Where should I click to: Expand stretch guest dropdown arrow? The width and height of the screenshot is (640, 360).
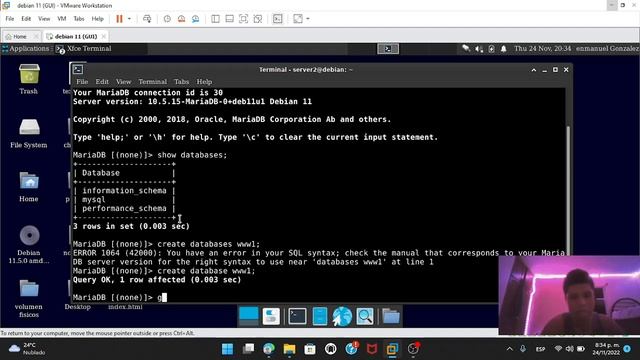coord(308,19)
